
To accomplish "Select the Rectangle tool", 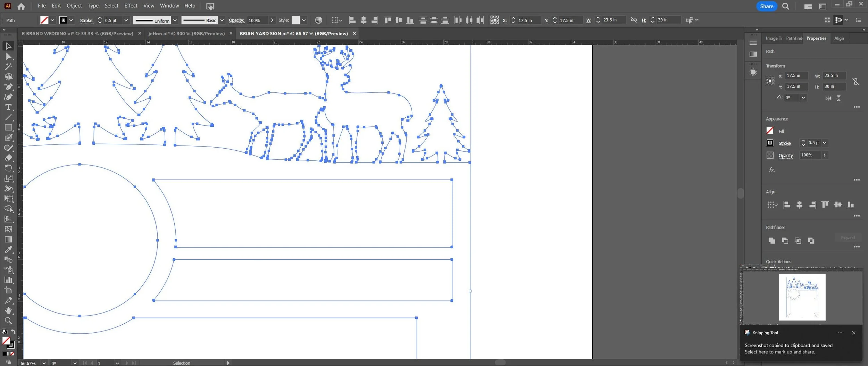I will pos(8,127).
